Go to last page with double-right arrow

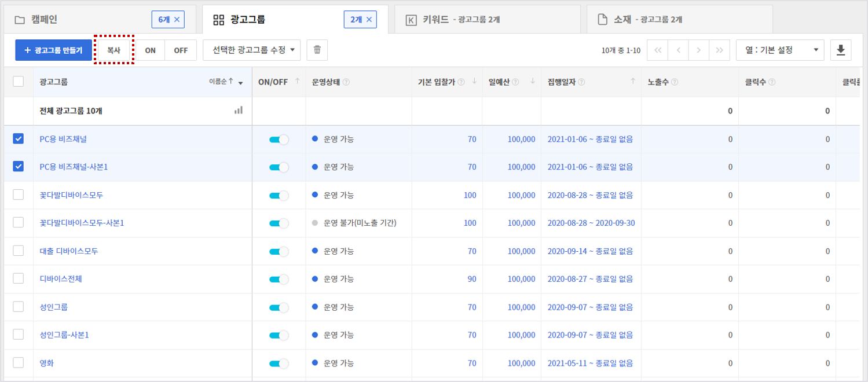pyautogui.click(x=719, y=50)
